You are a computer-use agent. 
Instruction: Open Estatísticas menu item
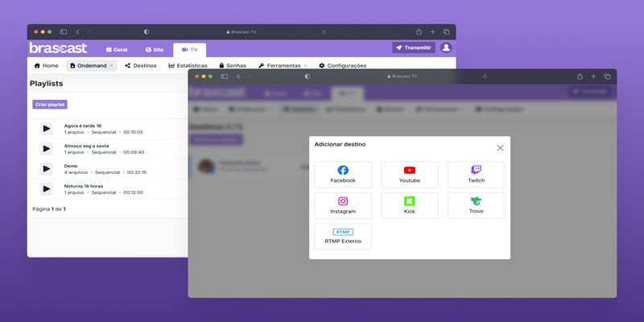(188, 65)
